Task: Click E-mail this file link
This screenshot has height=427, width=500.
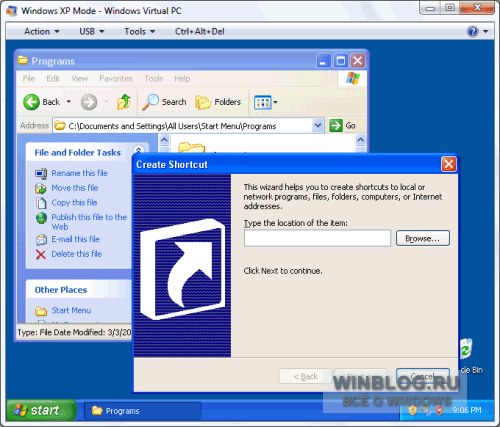Action: (x=75, y=239)
